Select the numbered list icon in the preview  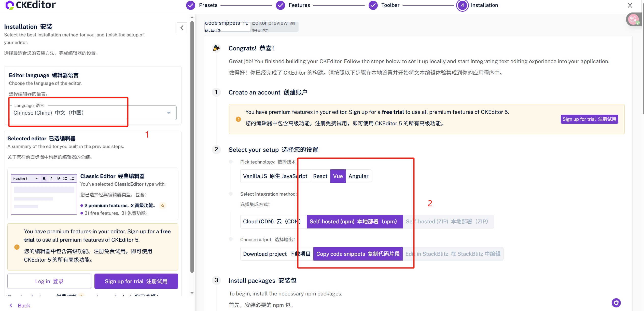click(x=72, y=178)
